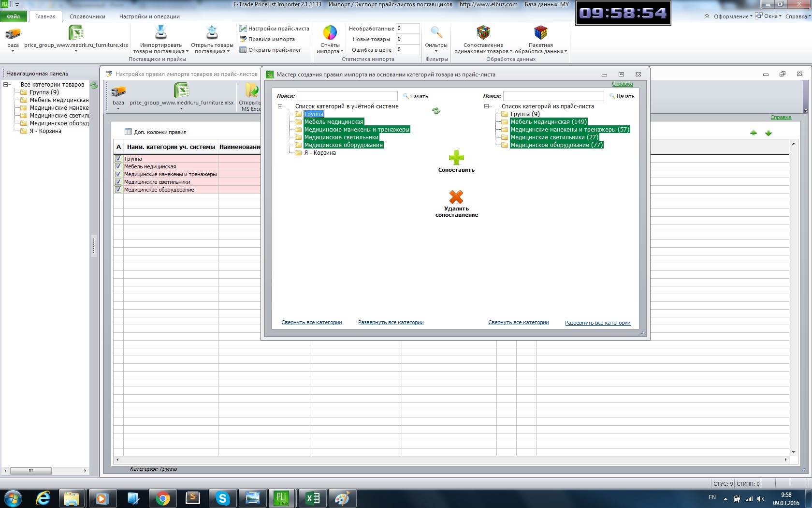Click Доп. колонки правил button

155,132
